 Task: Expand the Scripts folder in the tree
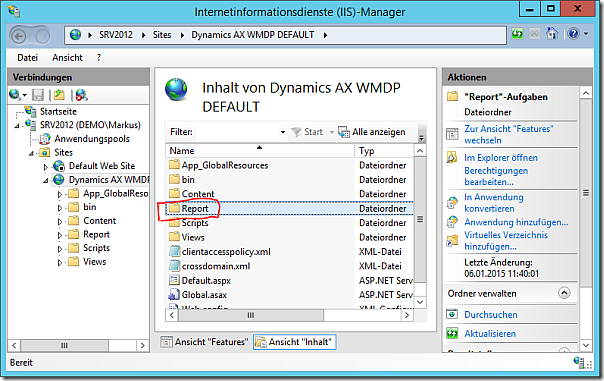point(60,249)
